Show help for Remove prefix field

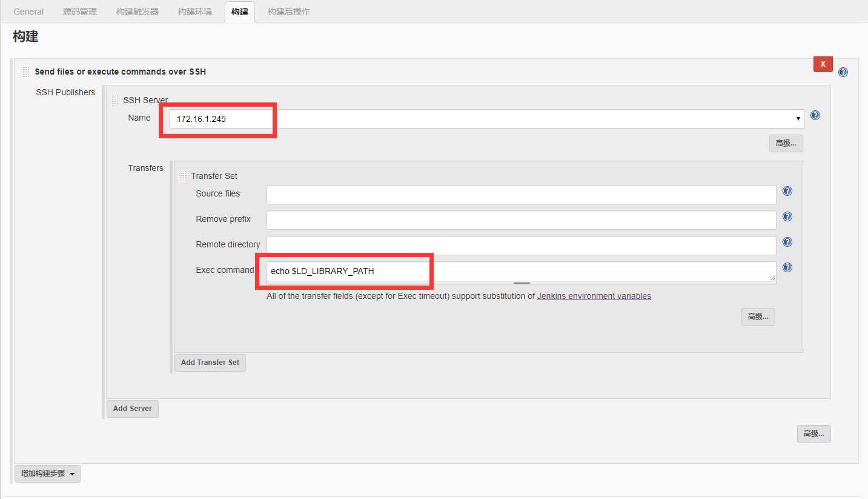pos(787,216)
